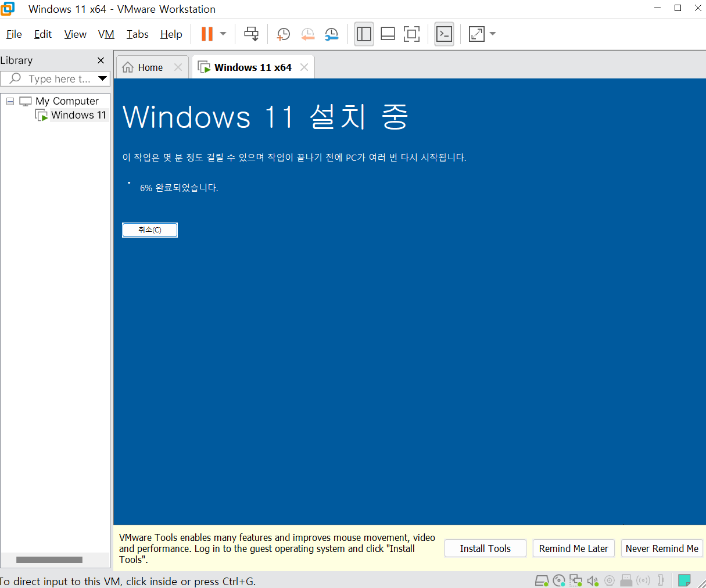706x588 pixels.
Task: Open the File menu
Action: pyautogui.click(x=14, y=34)
